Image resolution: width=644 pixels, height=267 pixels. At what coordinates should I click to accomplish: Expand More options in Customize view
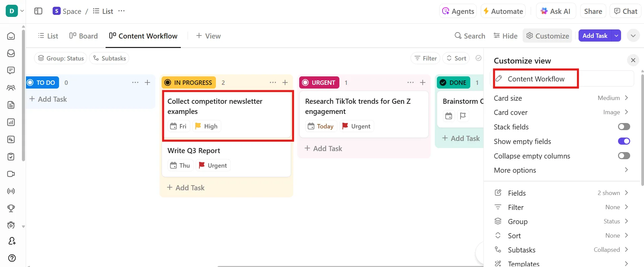562,170
